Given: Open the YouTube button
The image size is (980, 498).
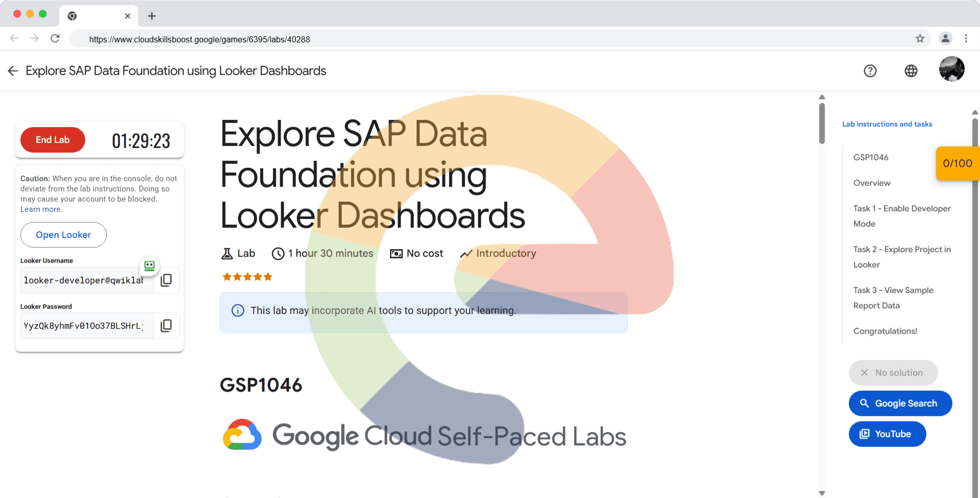Looking at the screenshot, I should coord(887,434).
